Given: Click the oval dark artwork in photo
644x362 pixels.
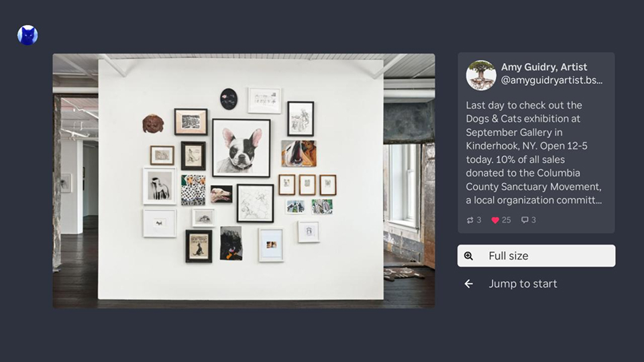Looking at the screenshot, I should point(229,99).
